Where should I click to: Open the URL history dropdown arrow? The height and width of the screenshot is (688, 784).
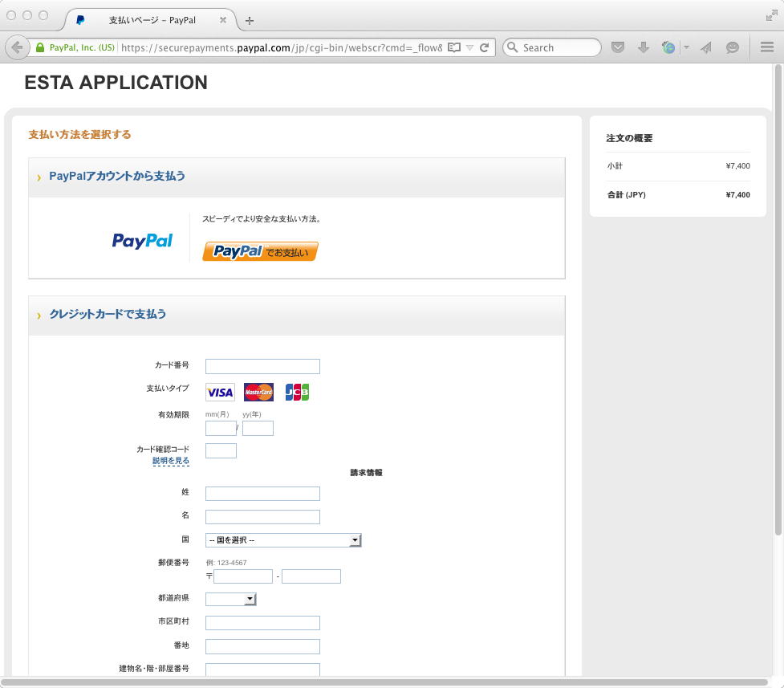(469, 47)
